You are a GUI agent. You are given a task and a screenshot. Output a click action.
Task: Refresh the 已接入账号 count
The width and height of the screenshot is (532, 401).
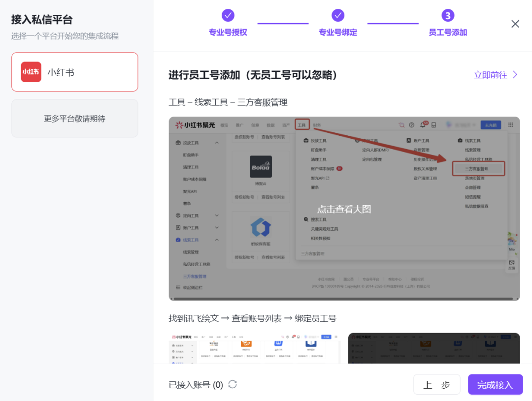pos(233,384)
